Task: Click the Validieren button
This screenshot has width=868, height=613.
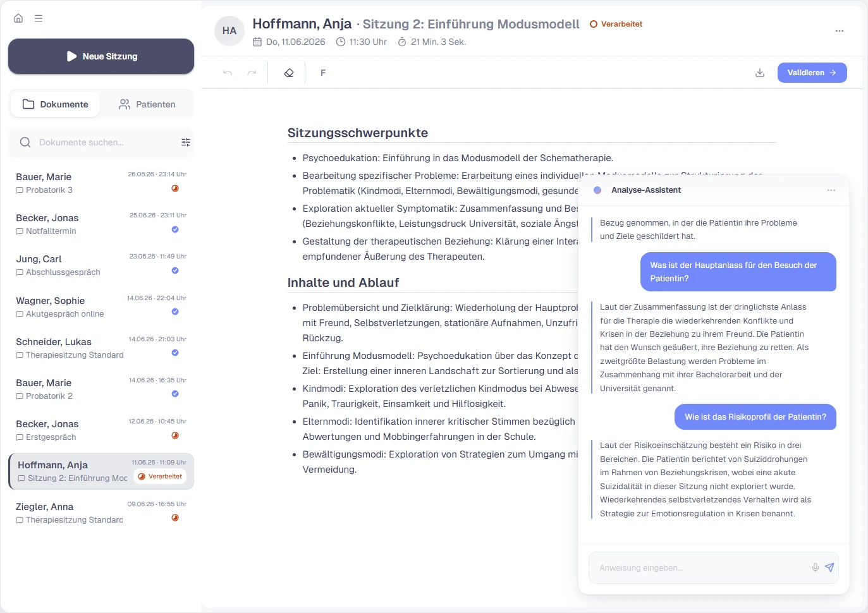Action: pyautogui.click(x=812, y=73)
